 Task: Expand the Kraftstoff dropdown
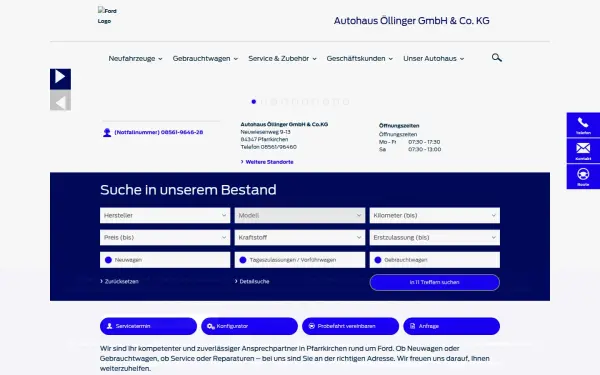[300, 238]
